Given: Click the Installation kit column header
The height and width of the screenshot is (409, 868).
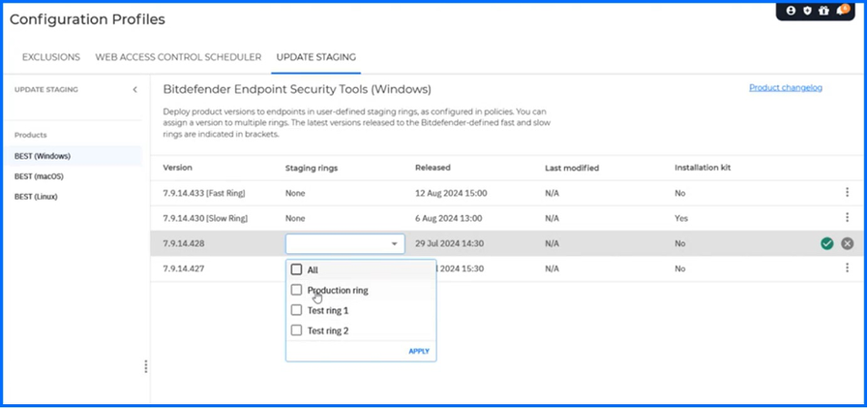Looking at the screenshot, I should coord(703,167).
